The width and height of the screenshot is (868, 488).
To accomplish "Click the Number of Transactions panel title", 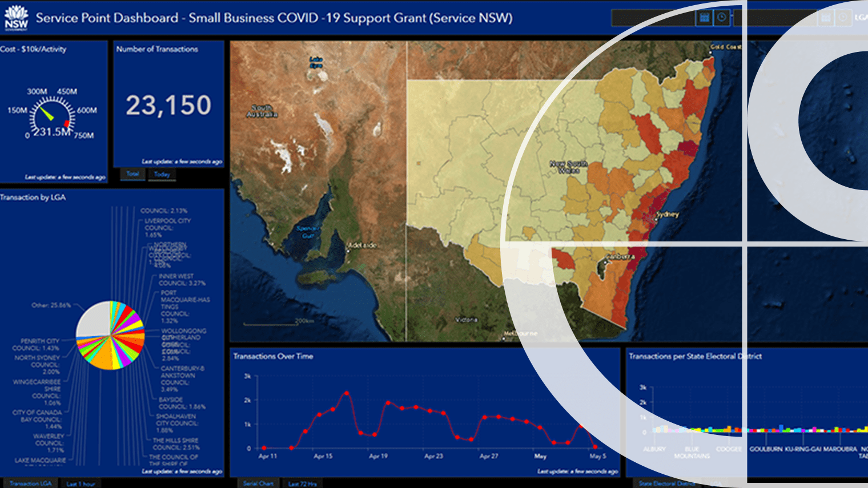I will pyautogui.click(x=157, y=49).
